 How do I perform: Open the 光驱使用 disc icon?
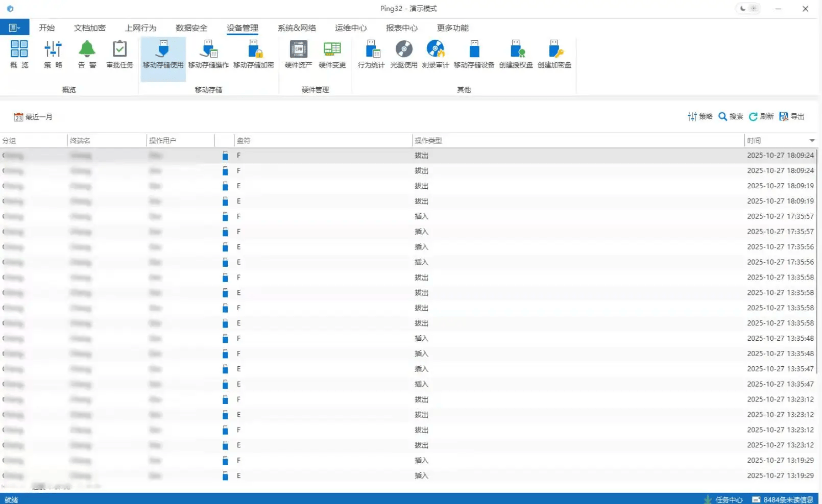coord(404,54)
